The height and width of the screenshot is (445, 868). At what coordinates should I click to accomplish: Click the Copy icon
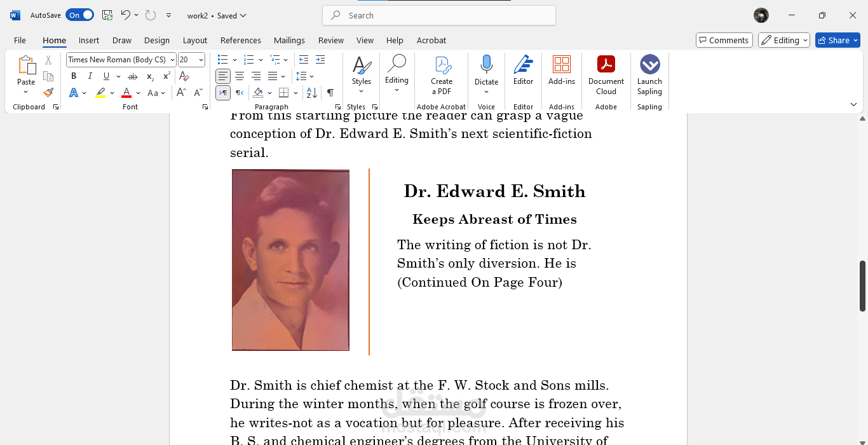click(48, 76)
